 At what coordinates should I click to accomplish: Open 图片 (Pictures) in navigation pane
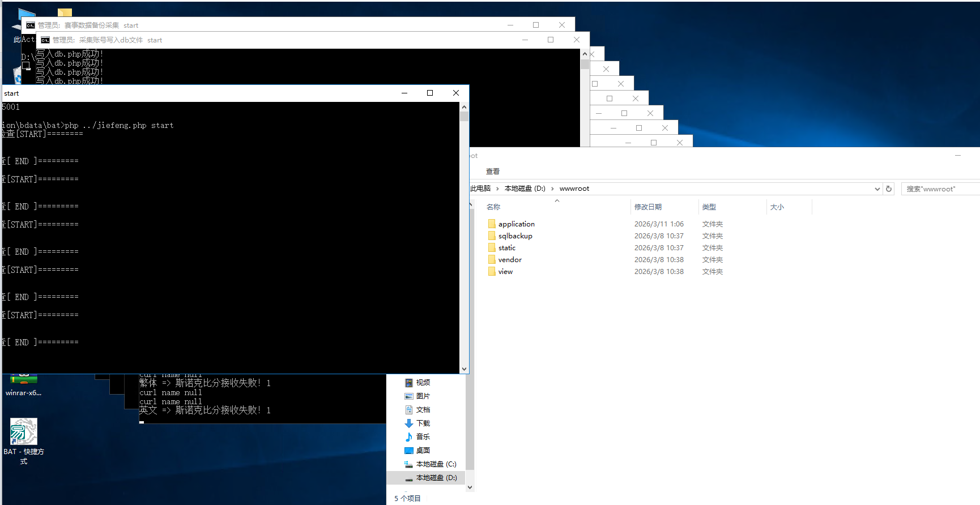coord(423,396)
